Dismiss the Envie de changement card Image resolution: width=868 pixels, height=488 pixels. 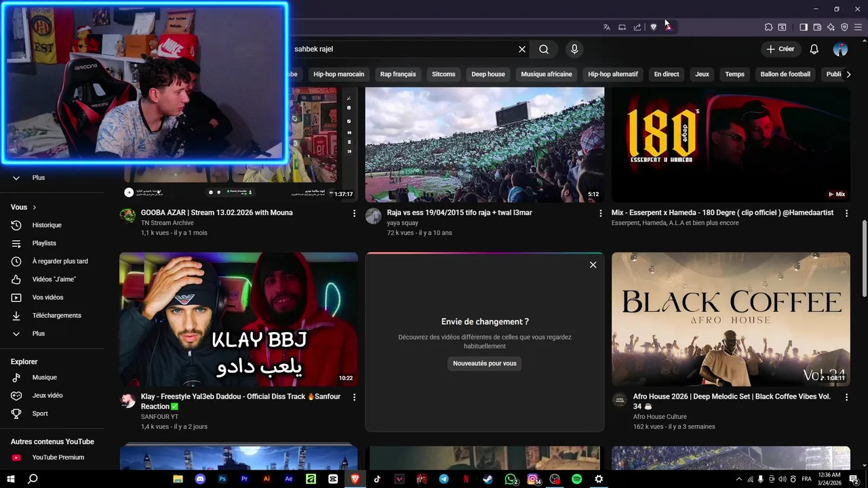point(593,265)
